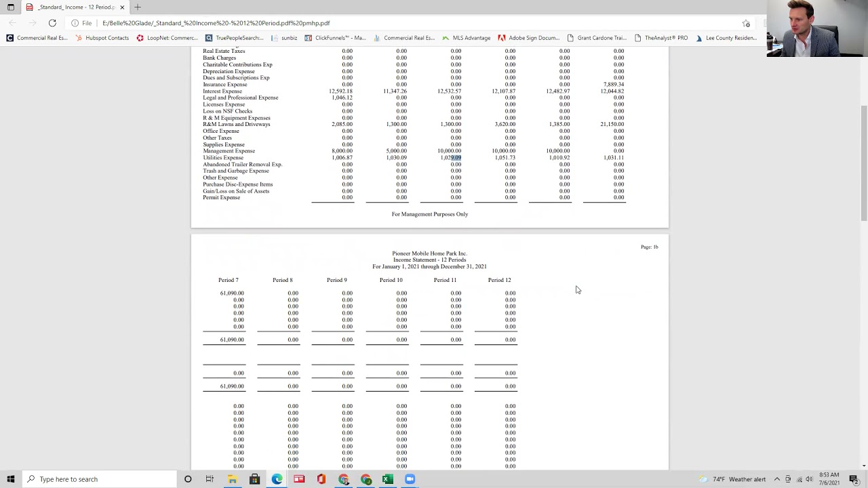Click Period 12 column header

[x=500, y=280]
